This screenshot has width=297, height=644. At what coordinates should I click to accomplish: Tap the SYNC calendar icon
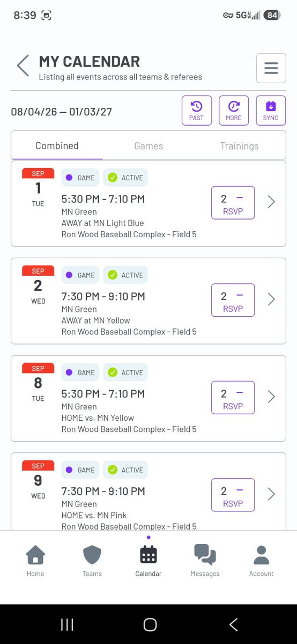tap(271, 111)
